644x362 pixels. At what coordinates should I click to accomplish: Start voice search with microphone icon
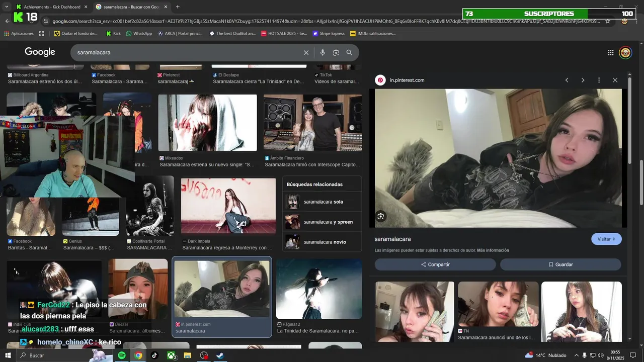[323, 52]
